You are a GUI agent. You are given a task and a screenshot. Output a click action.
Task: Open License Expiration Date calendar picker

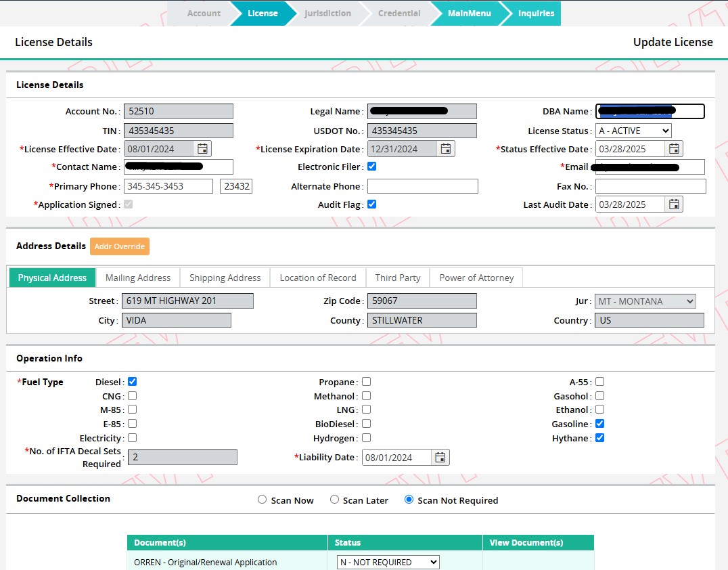point(445,149)
